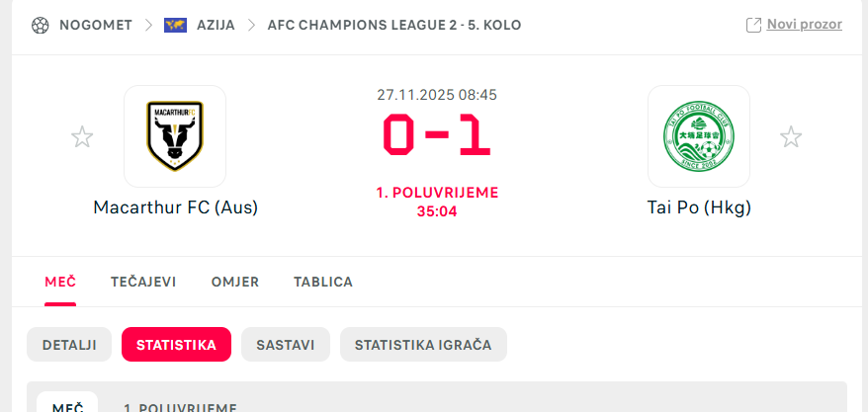The width and height of the screenshot is (868, 412).
Task: Favorite Tai Po with star icon
Action: point(791,137)
